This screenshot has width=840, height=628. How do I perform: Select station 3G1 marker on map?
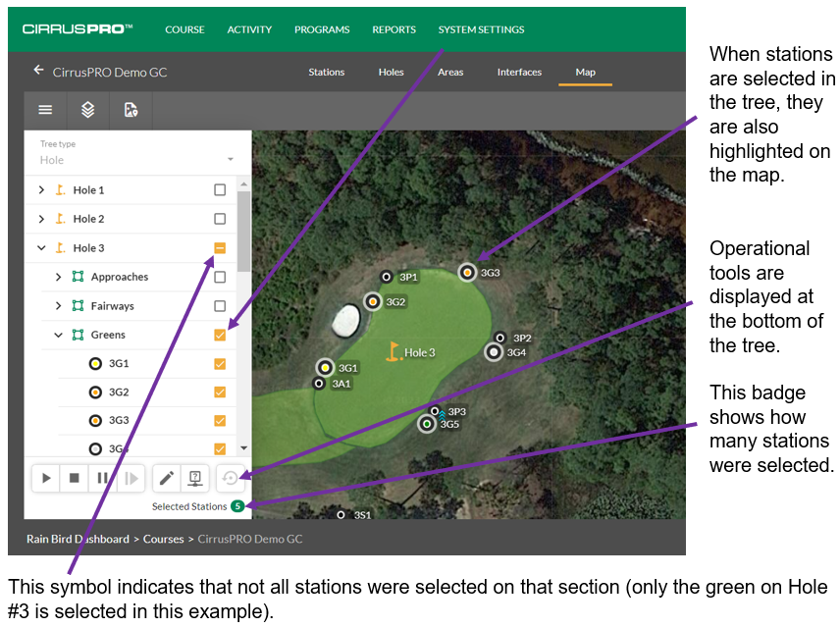[325, 368]
